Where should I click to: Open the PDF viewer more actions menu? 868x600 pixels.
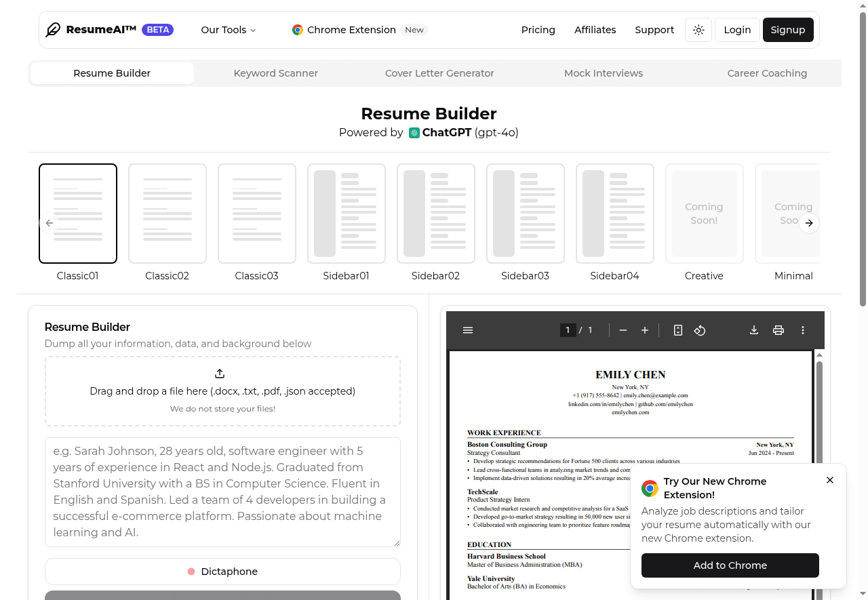[803, 330]
